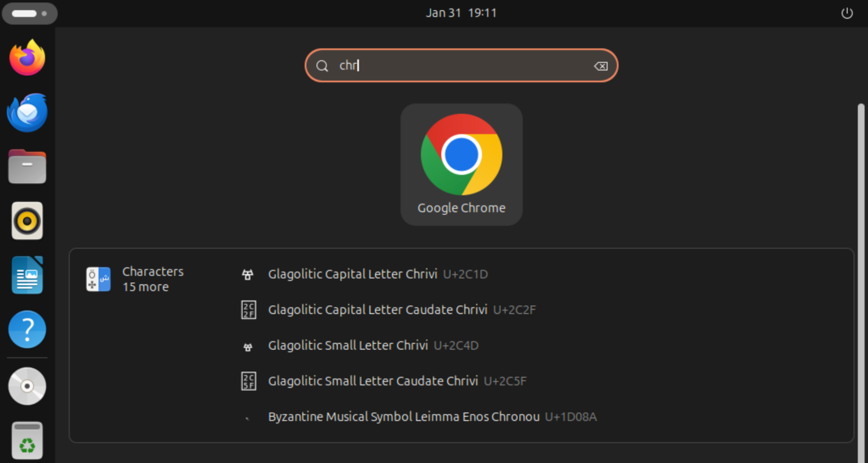This screenshot has height=463, width=868.
Task: Open LibreOffice Writer
Action: (27, 275)
